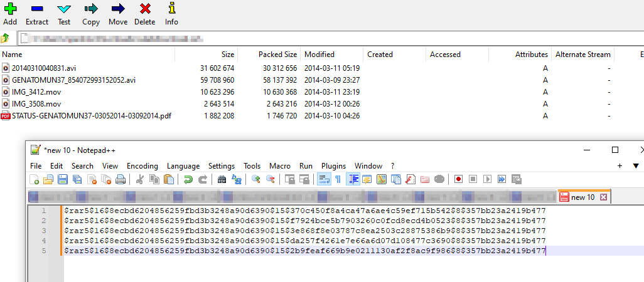Click the Print icon in Notepad++
This screenshot has width=644, height=282.
tap(121, 179)
